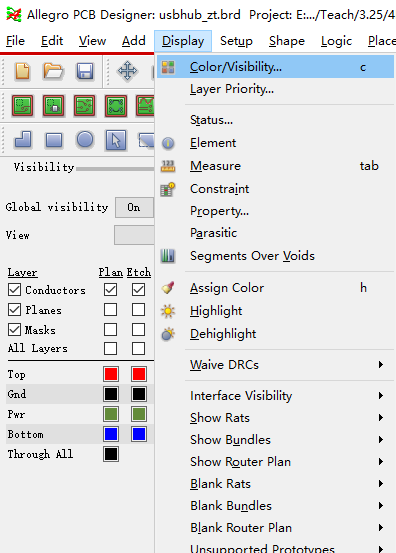This screenshot has height=553, width=396.
Task: Open the Add menu
Action: point(134,41)
